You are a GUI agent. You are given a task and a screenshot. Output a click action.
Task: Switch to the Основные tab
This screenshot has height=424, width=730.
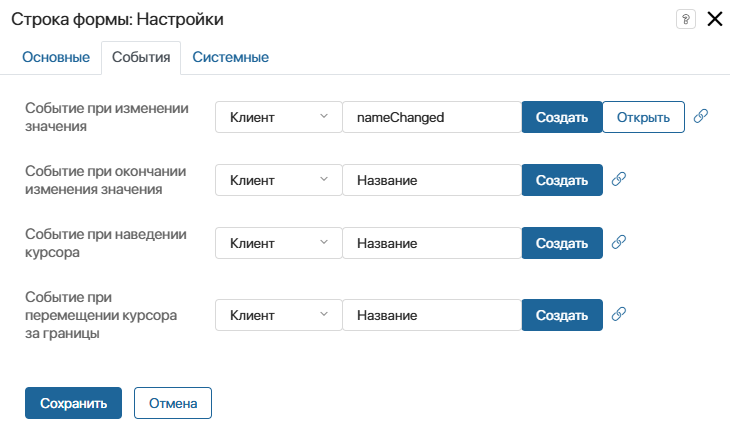click(56, 57)
